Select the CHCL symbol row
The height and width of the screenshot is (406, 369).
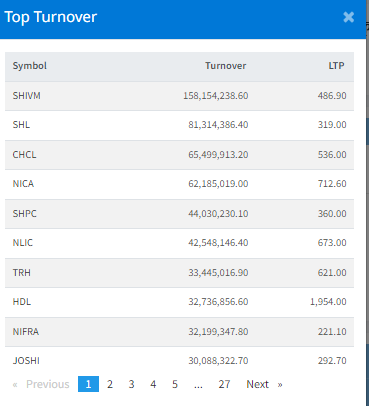click(x=179, y=155)
